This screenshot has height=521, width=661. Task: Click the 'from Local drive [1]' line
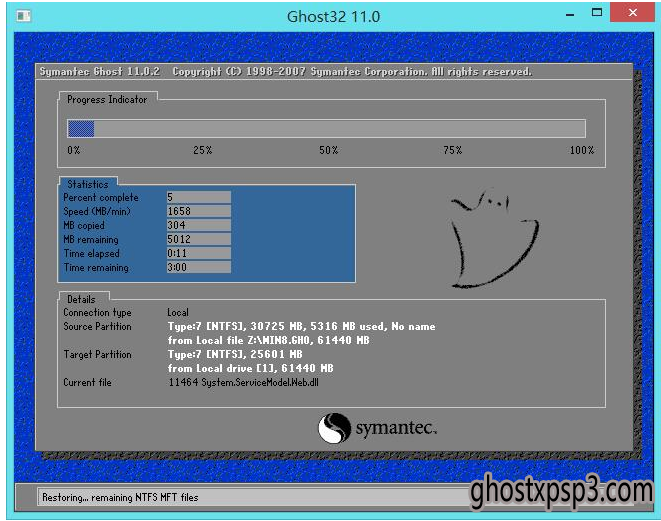[x=250, y=368]
